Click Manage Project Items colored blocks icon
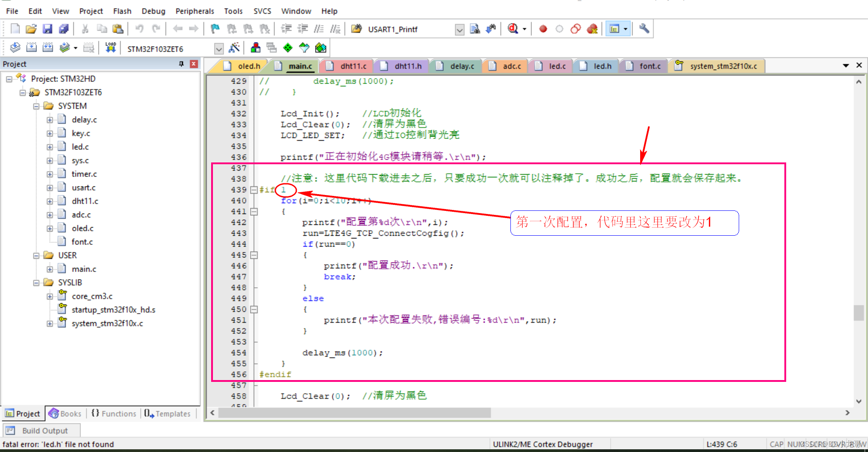868x452 pixels. point(255,48)
